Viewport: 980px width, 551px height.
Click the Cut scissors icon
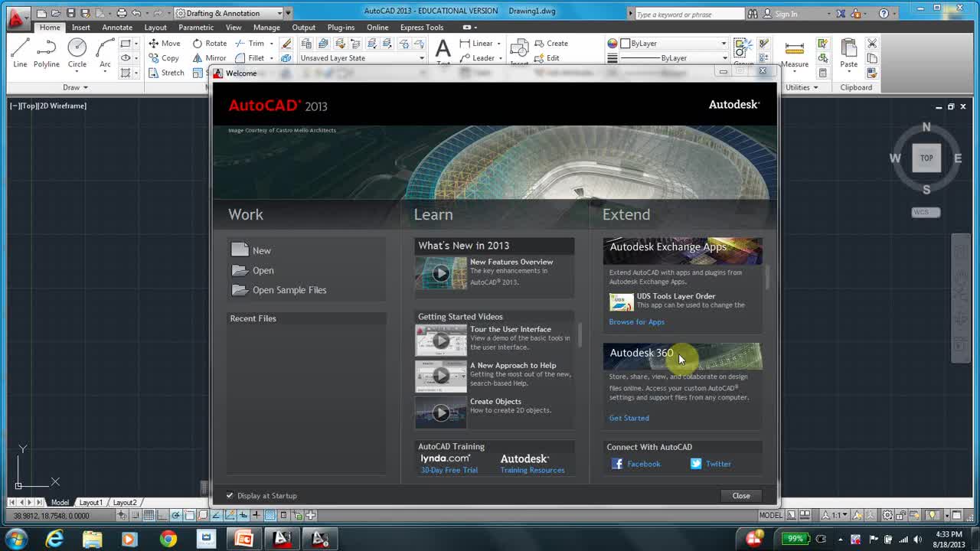click(872, 44)
